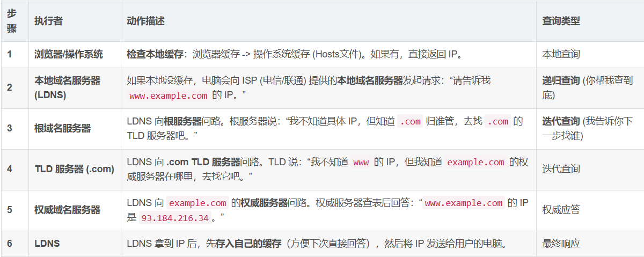Image resolution: width=644 pixels, height=257 pixels.
Task: Select the 权威应答 query type cell
Action: pyautogui.click(x=561, y=210)
